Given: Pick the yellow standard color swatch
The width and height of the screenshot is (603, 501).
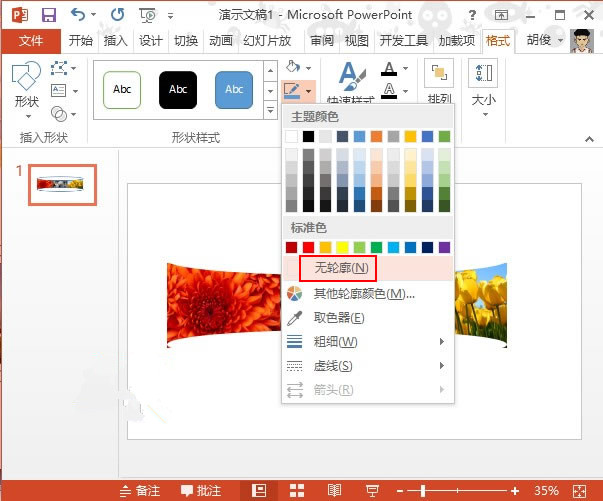Looking at the screenshot, I should (x=342, y=247).
